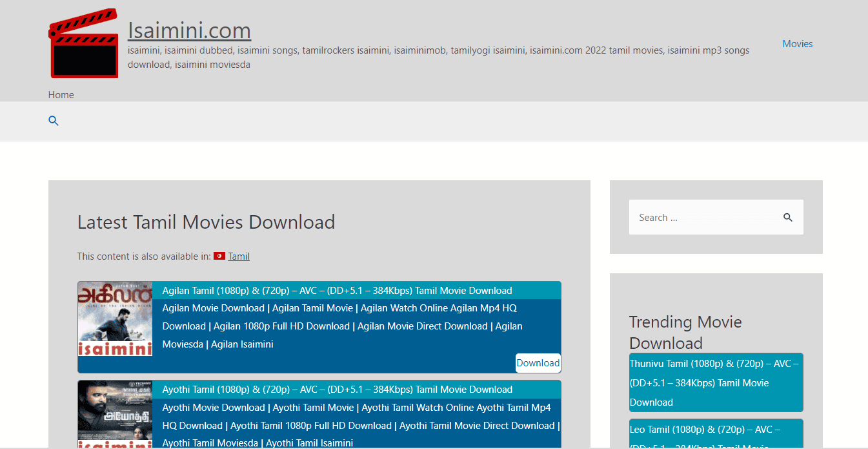Go to the Home menu item
This screenshot has height=449, width=868.
[61, 95]
